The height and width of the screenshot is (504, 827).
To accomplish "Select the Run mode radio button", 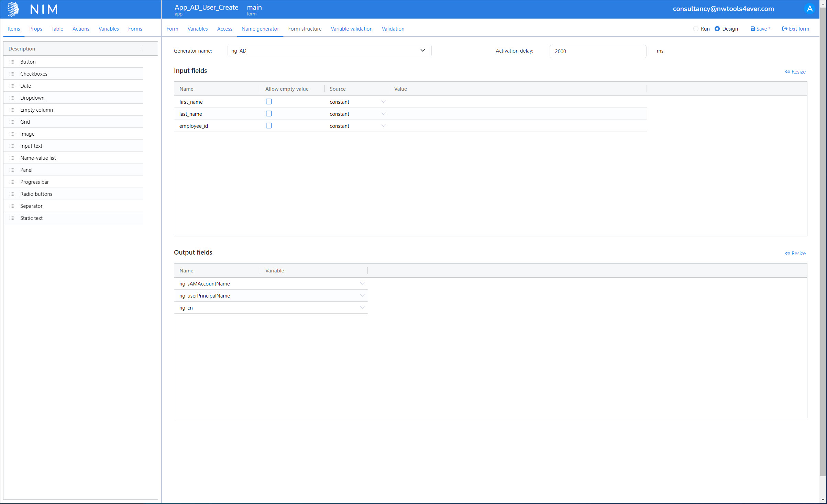I will [696, 29].
